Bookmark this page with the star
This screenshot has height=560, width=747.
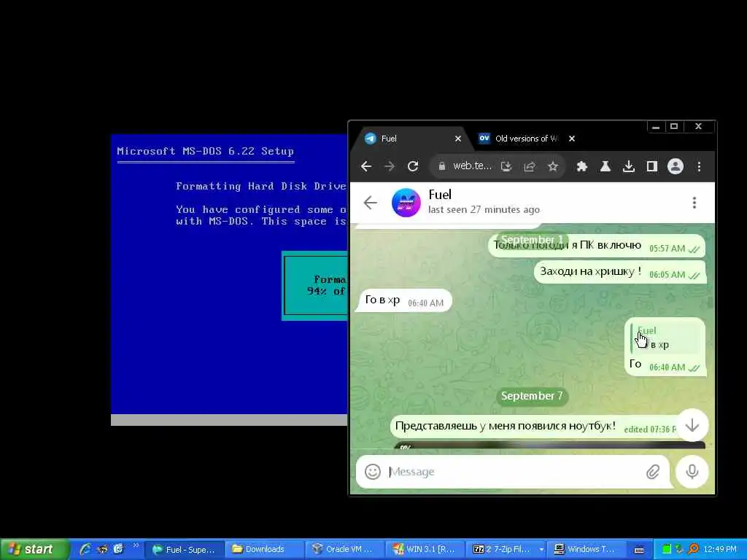click(553, 166)
